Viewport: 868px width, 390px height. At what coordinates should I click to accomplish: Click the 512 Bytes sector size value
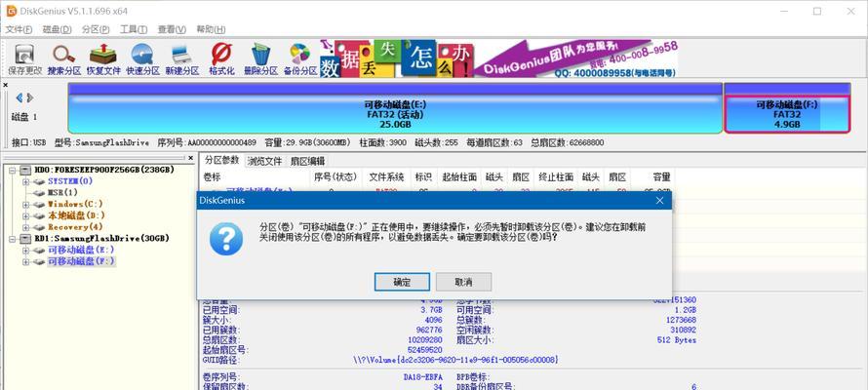pyautogui.click(x=677, y=340)
